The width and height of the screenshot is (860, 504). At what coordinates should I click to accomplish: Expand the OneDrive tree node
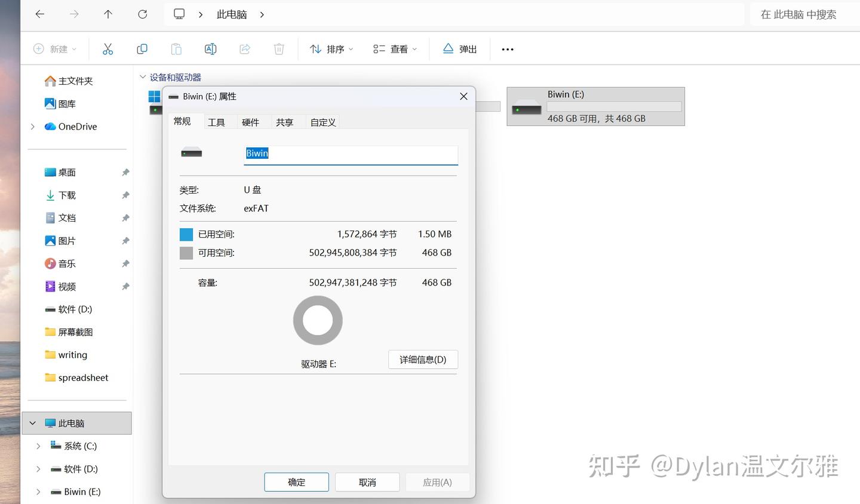[x=33, y=127]
